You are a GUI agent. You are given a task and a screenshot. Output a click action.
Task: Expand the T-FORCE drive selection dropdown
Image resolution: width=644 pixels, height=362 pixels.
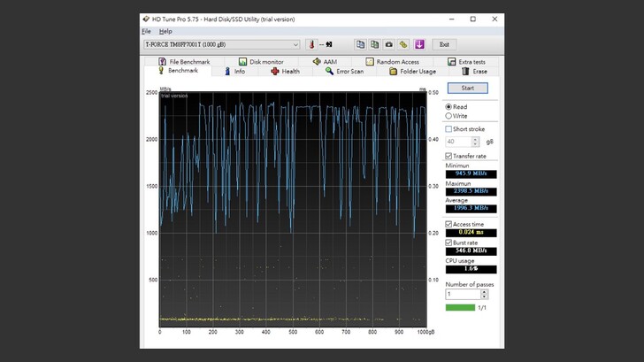(x=295, y=44)
